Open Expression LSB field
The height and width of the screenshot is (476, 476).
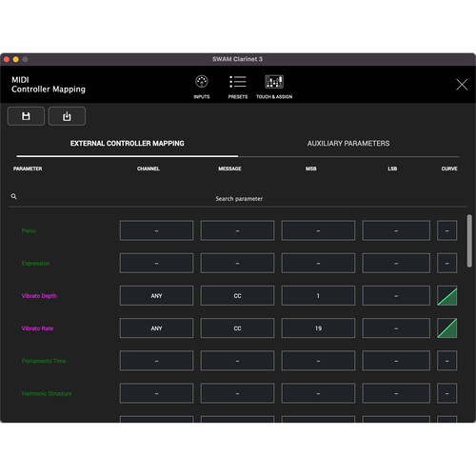pyautogui.click(x=396, y=263)
